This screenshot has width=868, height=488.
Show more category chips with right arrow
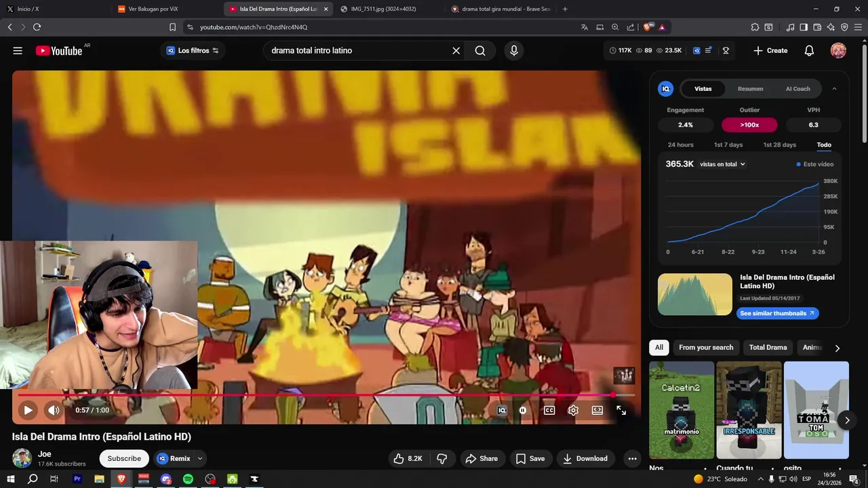point(837,348)
